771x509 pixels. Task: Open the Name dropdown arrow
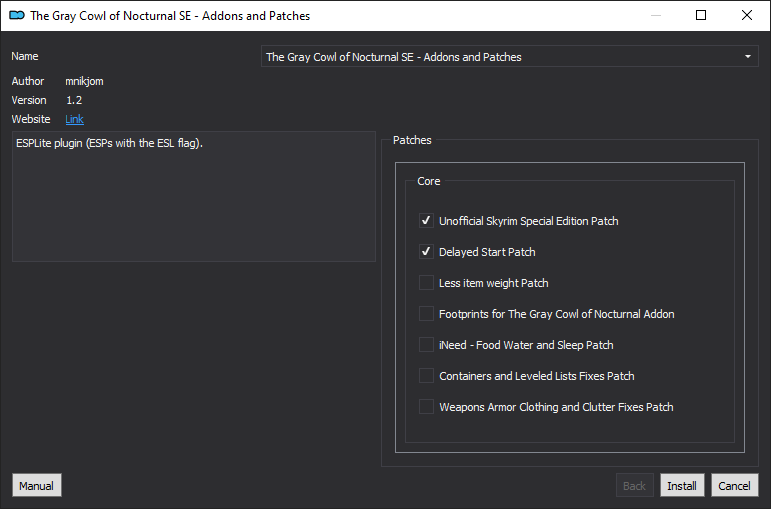pyautogui.click(x=747, y=57)
